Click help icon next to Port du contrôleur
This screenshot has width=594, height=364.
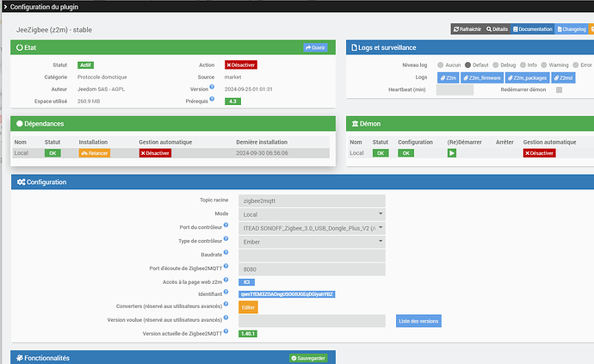[x=226, y=225]
